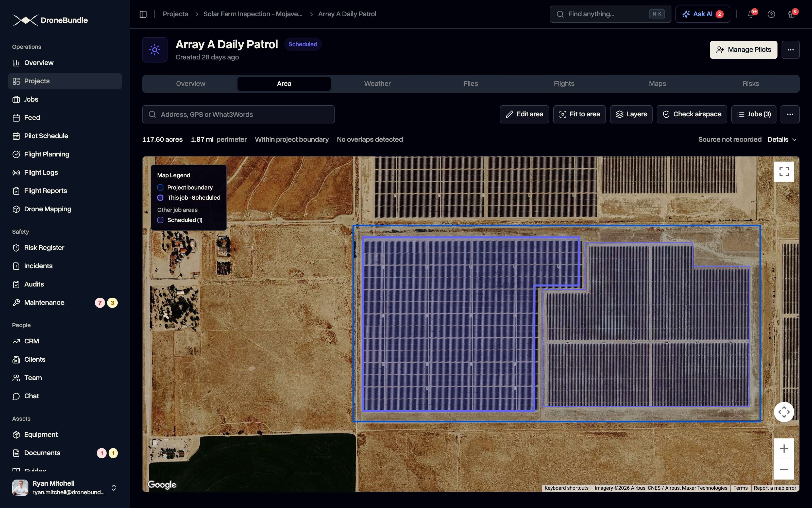
Task: Go to Projects breadcrumb
Action: tap(175, 14)
